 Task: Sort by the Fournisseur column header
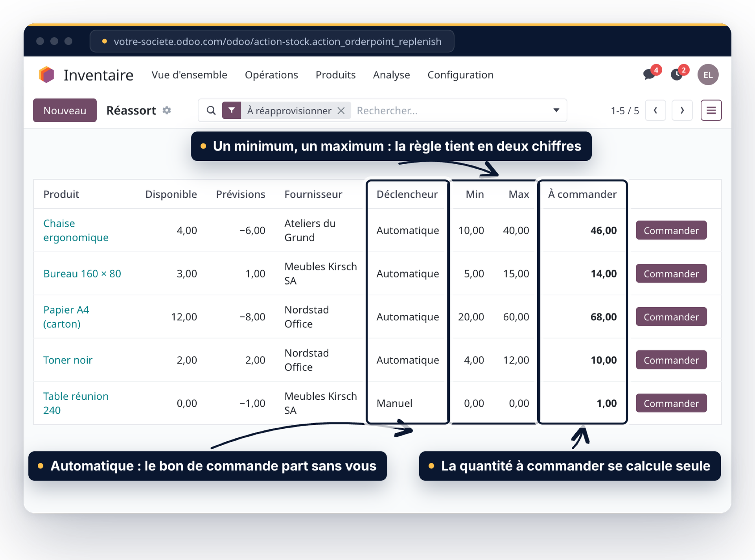coord(313,194)
